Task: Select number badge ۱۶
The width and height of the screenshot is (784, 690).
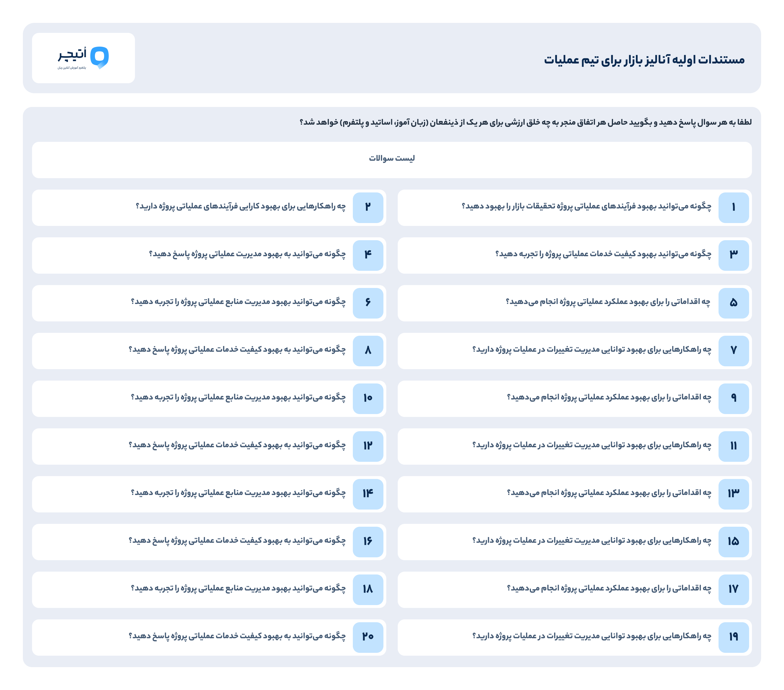Action: click(x=368, y=542)
